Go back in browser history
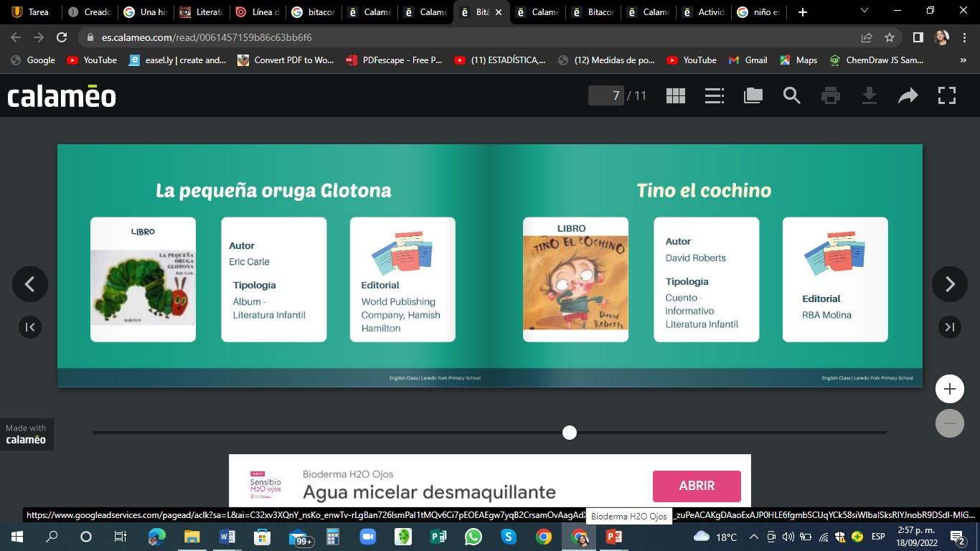The height and width of the screenshot is (551, 980). pos(16,37)
